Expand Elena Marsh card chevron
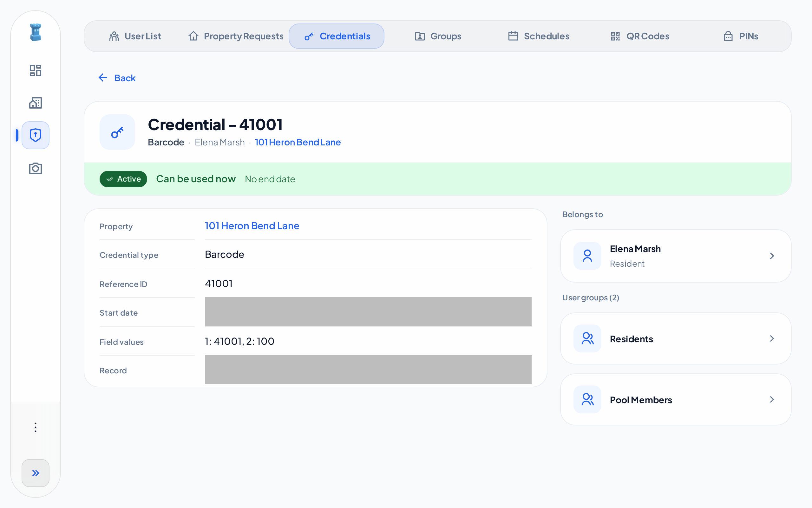812x508 pixels. pos(772,256)
